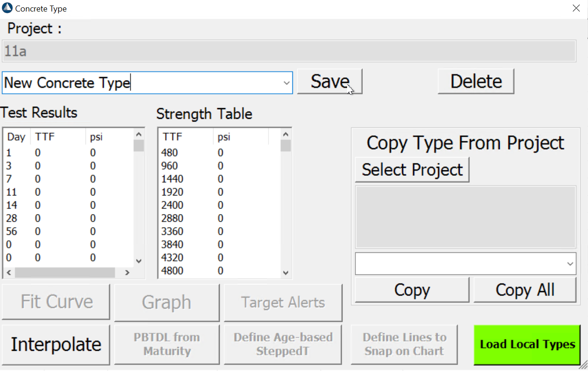
Task: Expand the copy type dropdown list
Action: click(570, 264)
